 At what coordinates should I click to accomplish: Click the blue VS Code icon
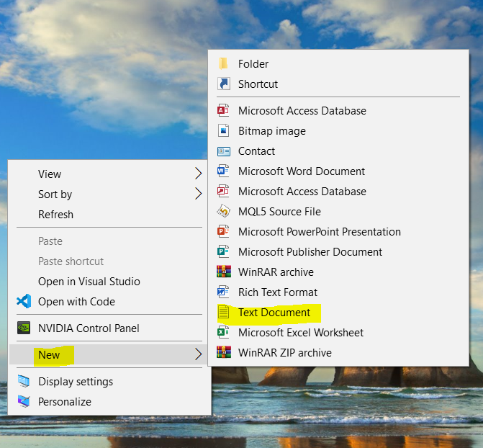[24, 302]
